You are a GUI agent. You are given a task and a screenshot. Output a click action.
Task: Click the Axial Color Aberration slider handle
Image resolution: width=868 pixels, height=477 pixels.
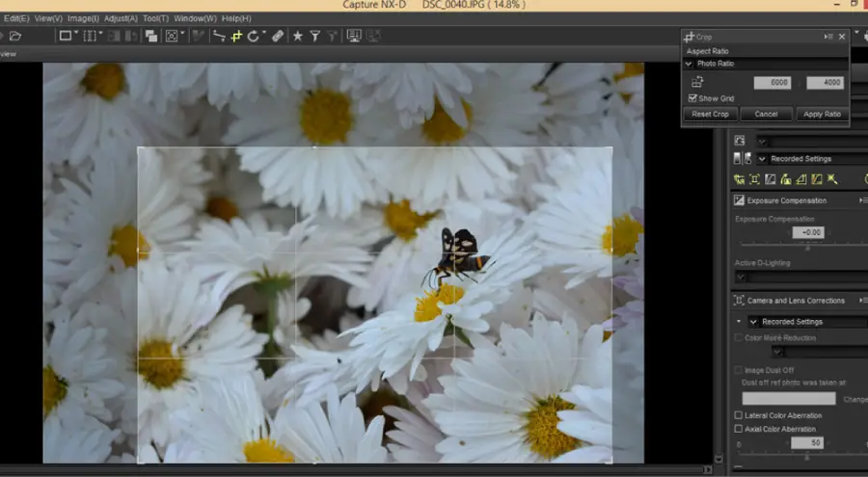click(807, 457)
